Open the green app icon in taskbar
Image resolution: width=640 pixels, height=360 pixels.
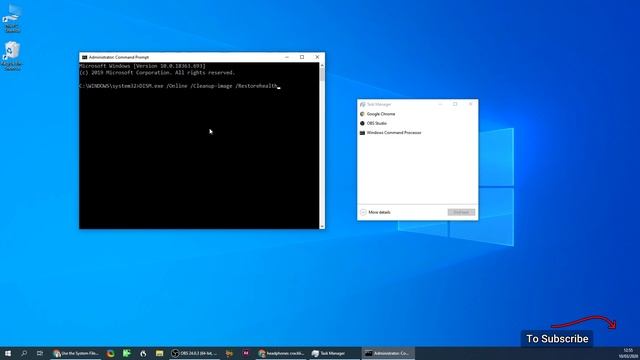pos(127,353)
